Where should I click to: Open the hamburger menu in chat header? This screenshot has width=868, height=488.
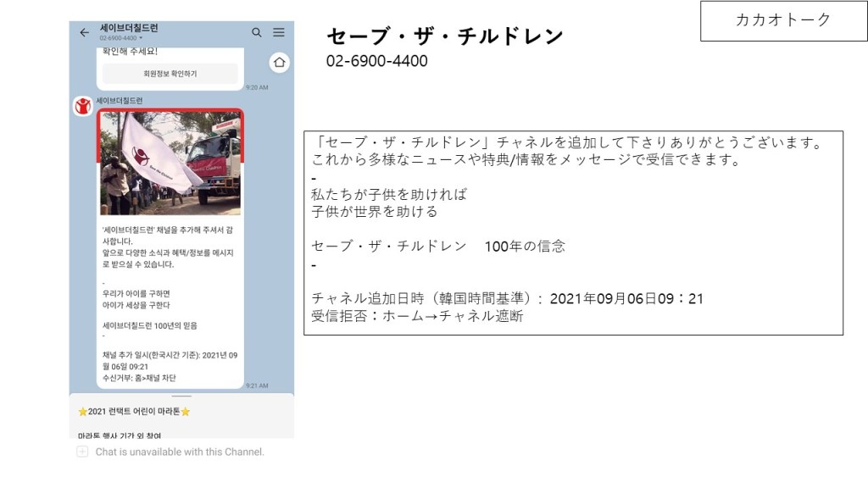tap(279, 32)
